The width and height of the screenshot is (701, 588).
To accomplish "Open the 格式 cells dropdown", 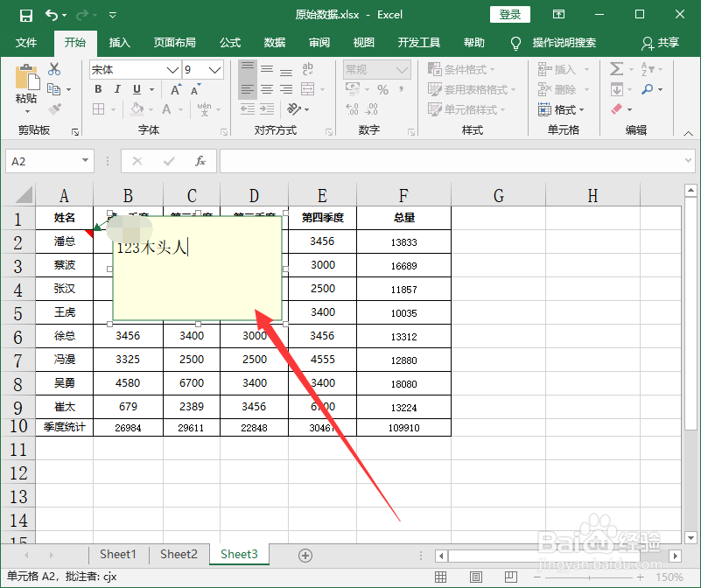I will pyautogui.click(x=561, y=109).
